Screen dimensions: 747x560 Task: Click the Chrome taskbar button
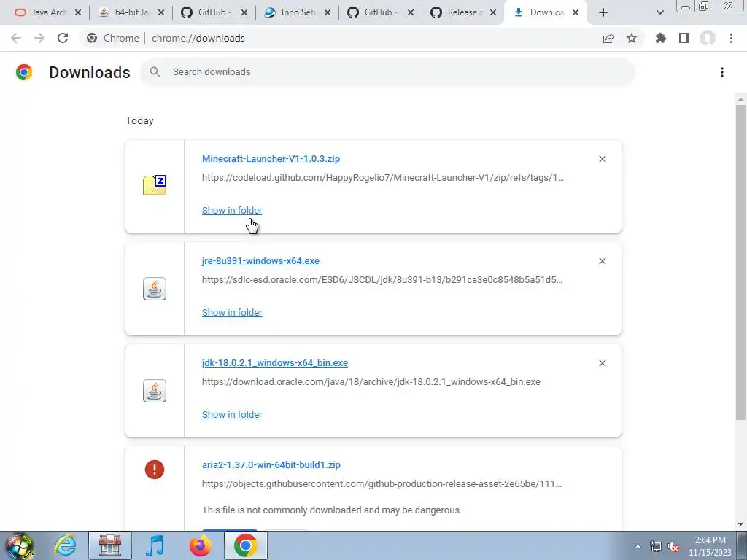coord(245,545)
